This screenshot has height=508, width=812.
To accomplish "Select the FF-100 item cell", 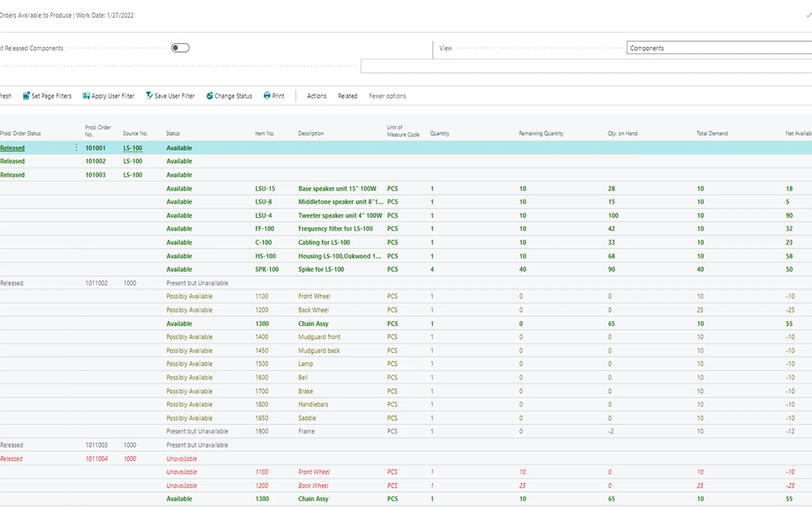I will click(x=264, y=229).
